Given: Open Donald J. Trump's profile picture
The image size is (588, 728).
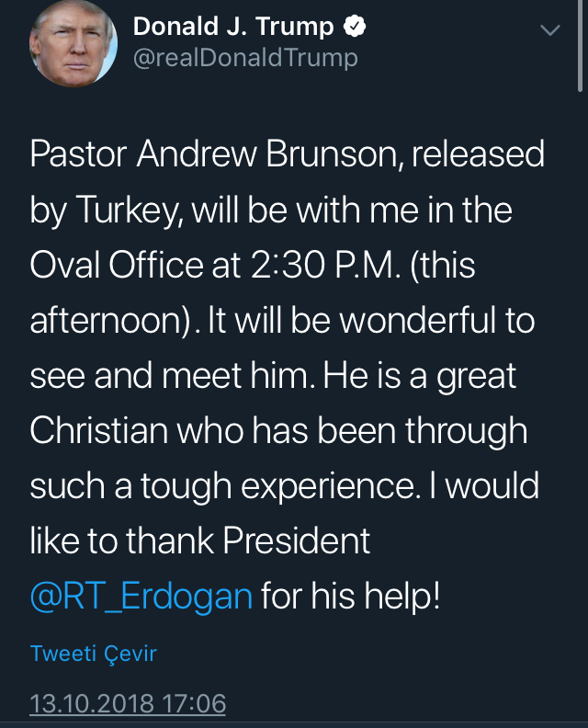Looking at the screenshot, I should (73, 43).
